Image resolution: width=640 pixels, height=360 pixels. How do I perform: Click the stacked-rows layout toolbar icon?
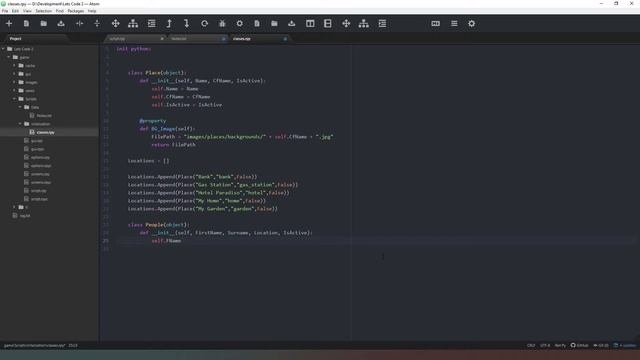(328, 24)
